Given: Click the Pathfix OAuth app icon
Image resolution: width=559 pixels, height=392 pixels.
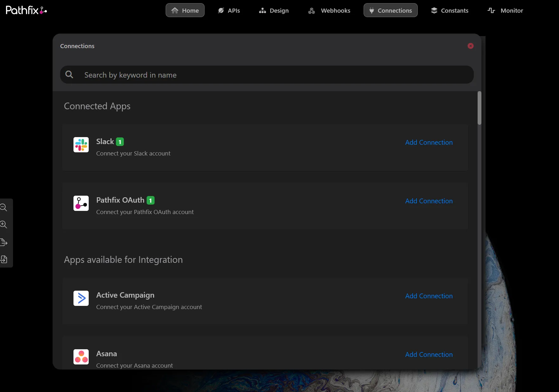Looking at the screenshot, I should tap(81, 203).
